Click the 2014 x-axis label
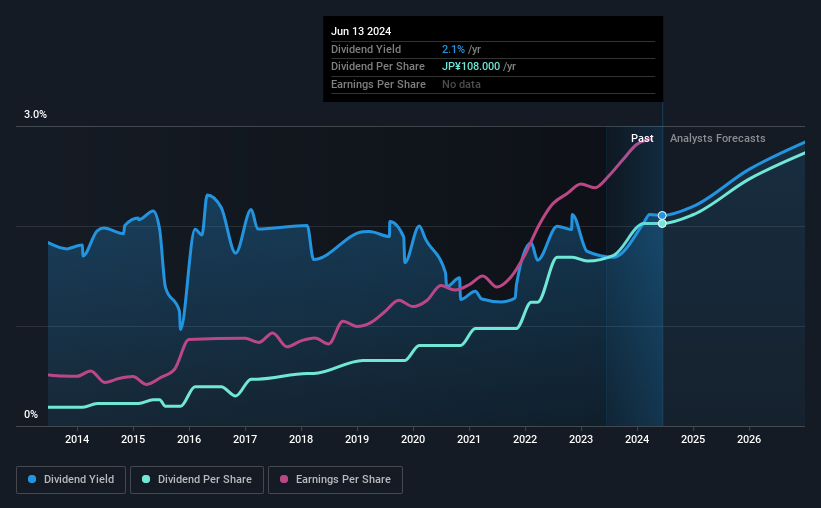This screenshot has height=508, width=821. [77, 439]
